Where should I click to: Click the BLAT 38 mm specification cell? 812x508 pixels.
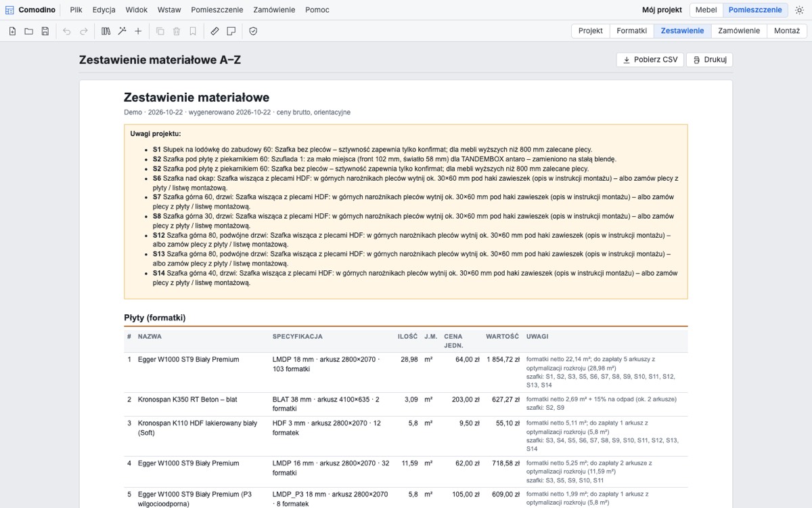[x=325, y=404]
